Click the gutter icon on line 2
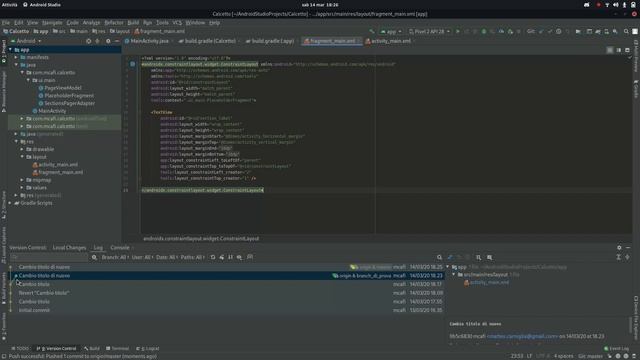The image size is (640, 360). pos(133,64)
